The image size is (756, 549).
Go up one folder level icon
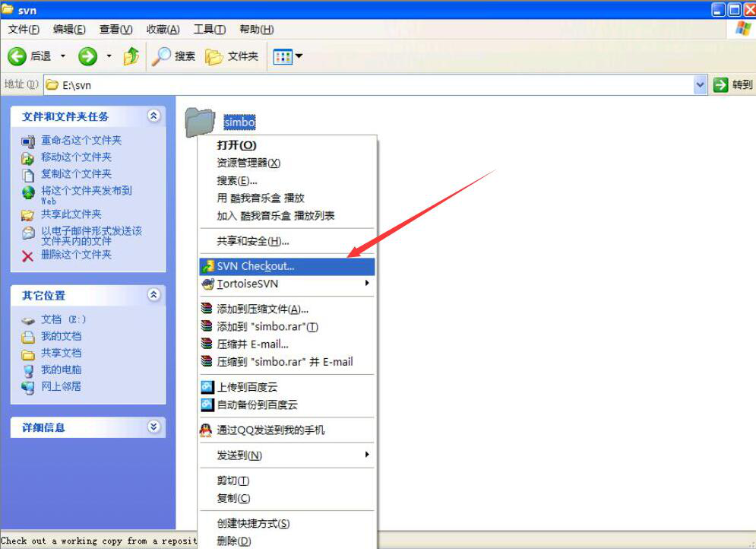[x=131, y=56]
